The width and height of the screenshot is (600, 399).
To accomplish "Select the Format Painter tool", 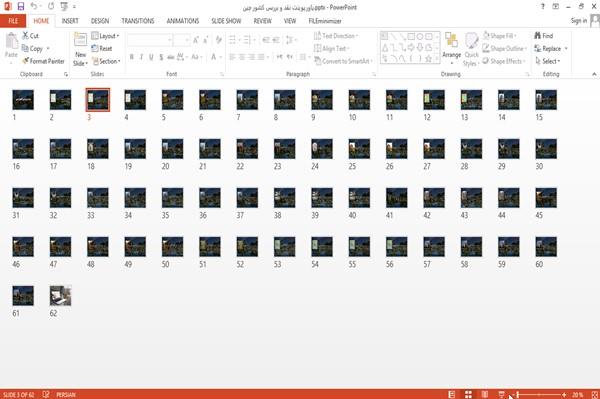I will tap(43, 61).
